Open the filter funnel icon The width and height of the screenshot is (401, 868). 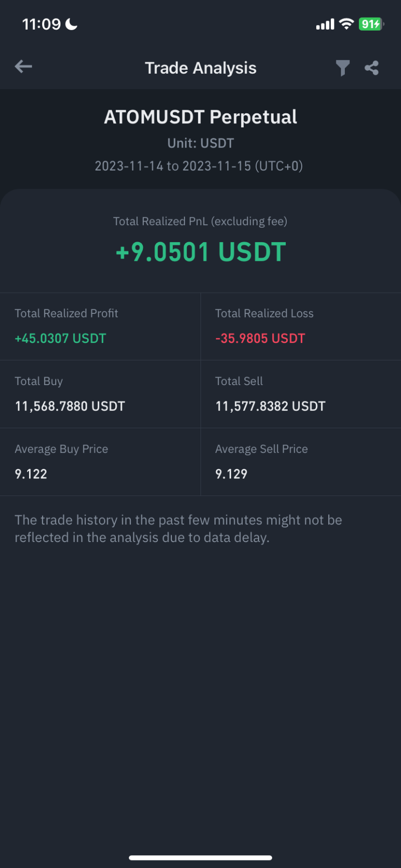pyautogui.click(x=342, y=68)
